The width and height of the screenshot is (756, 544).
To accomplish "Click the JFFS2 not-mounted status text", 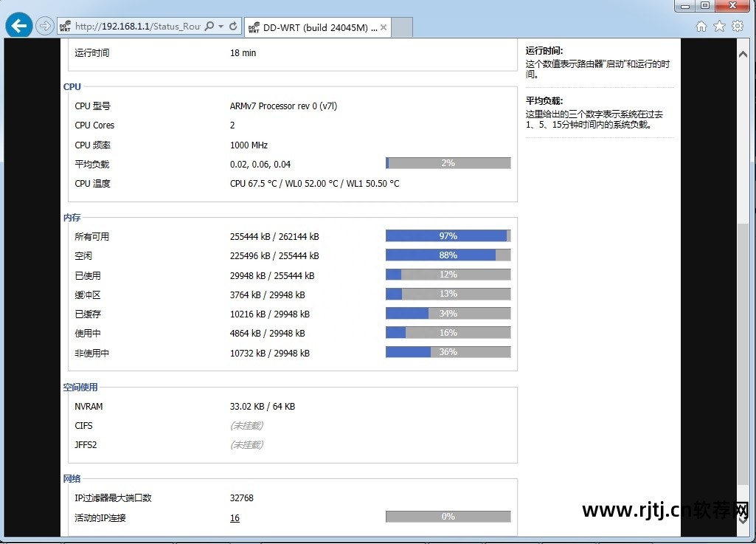I will point(247,445).
